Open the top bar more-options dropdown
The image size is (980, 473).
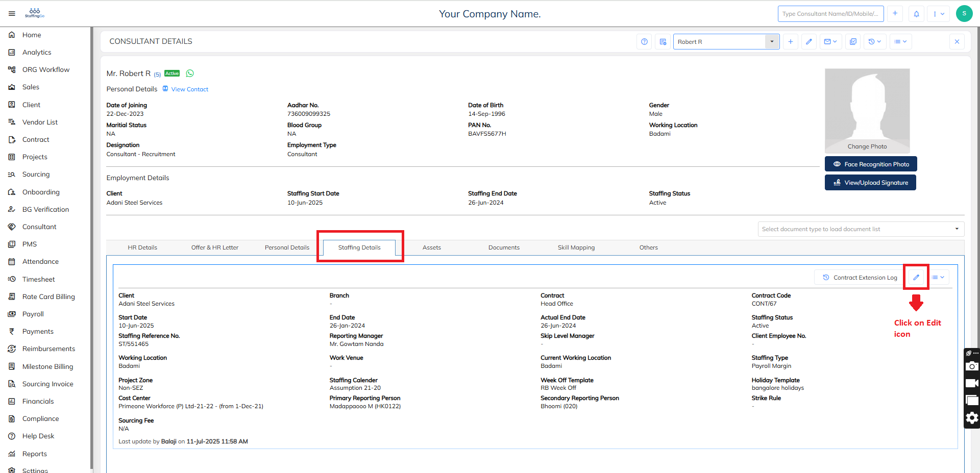tap(939, 14)
